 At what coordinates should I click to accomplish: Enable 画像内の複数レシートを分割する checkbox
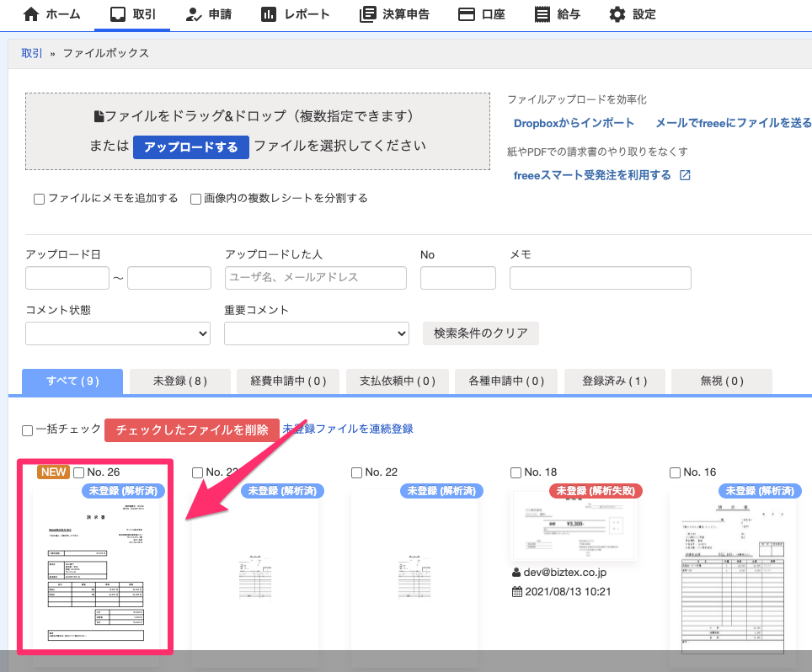[x=195, y=199]
